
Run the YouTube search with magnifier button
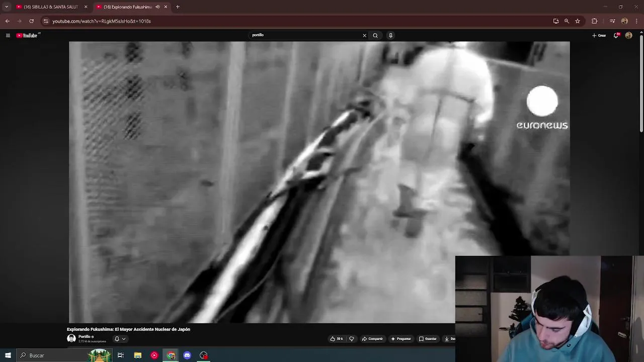point(375,35)
